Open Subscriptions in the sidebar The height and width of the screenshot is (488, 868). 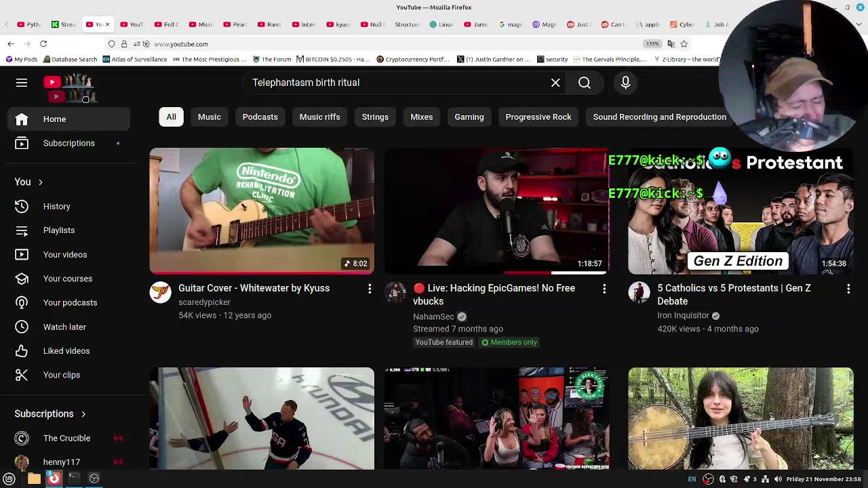click(68, 143)
